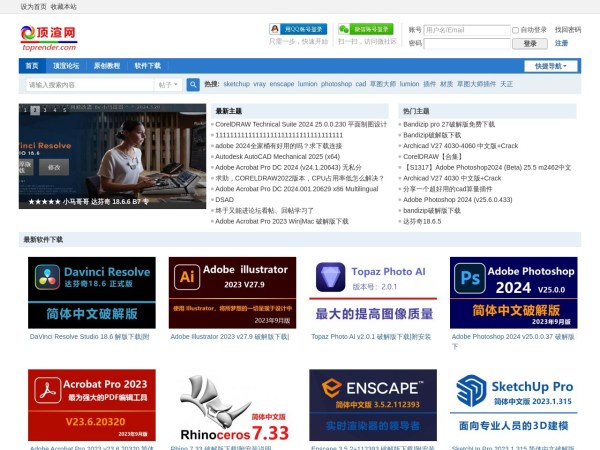Open the 达芬奇18.6.5 topic
600x450 pixels.
422,221
